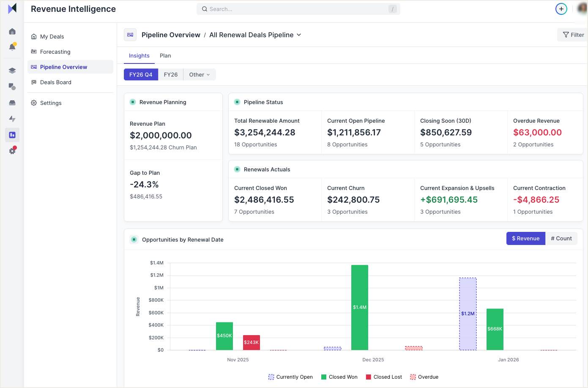
Task: Click the Search input field
Action: 298,9
